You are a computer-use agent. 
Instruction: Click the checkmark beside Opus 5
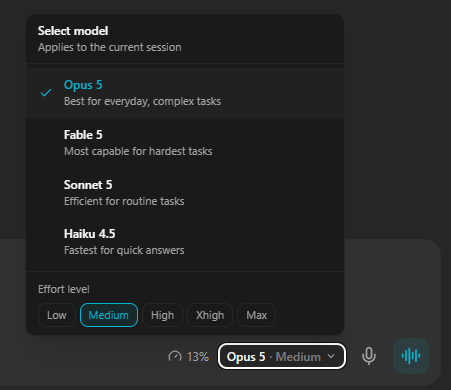pos(46,93)
